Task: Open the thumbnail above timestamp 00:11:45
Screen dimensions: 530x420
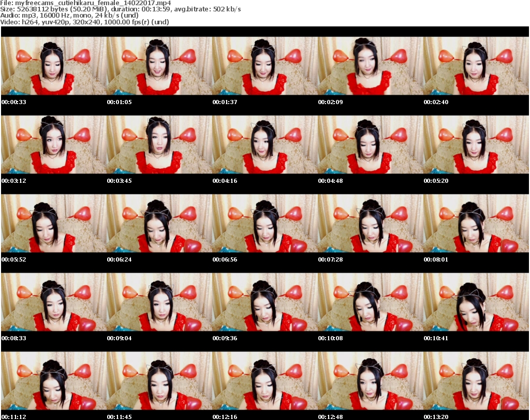Action: coord(159,381)
